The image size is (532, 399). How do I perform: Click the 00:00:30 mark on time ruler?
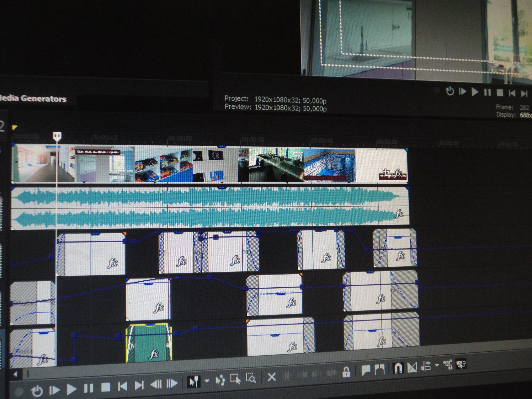tap(253, 139)
